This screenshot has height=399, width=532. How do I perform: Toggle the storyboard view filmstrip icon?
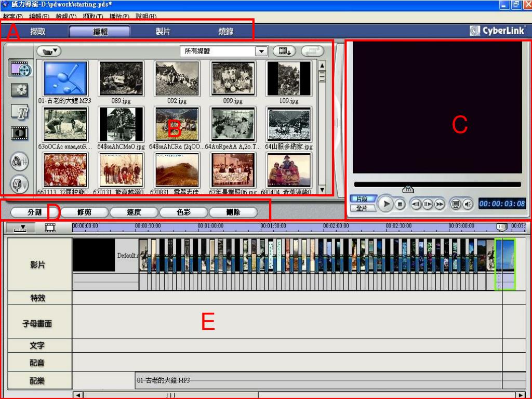(x=50, y=228)
